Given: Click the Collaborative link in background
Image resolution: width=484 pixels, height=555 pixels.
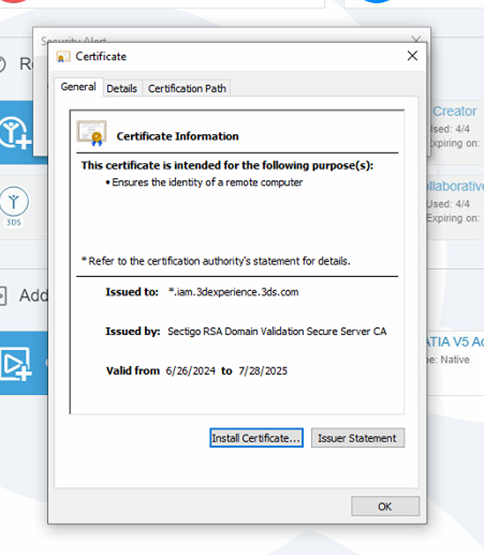Looking at the screenshot, I should 455,186.
